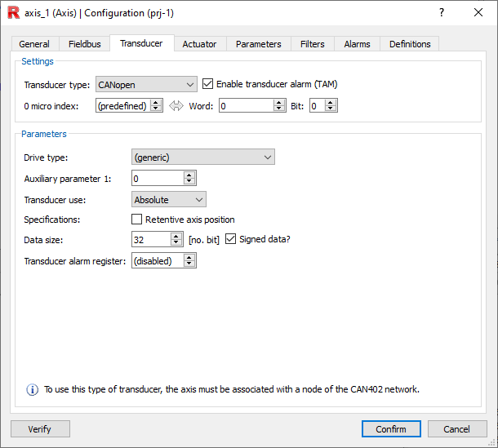This screenshot has height=448, width=498.
Task: Open the Transducer type CANopen dropdown
Action: click(x=146, y=84)
